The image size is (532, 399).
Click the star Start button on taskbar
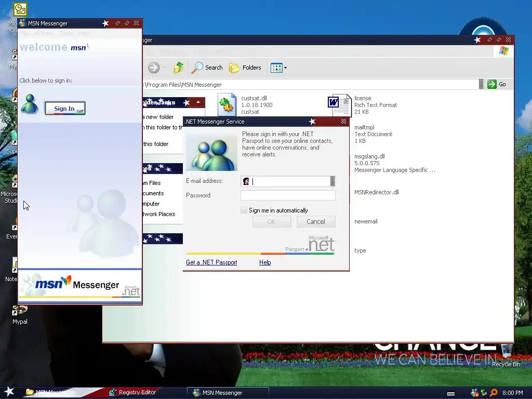9,392
